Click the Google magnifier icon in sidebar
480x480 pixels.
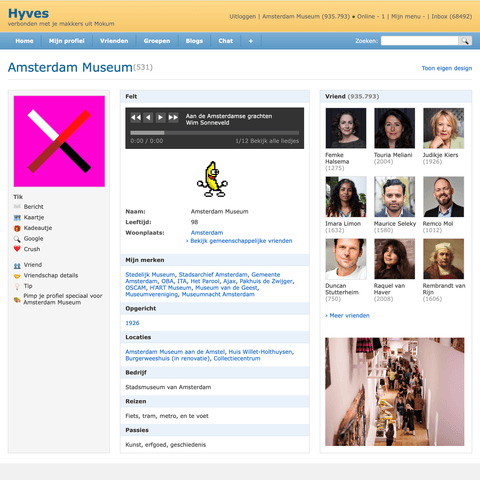(x=17, y=239)
